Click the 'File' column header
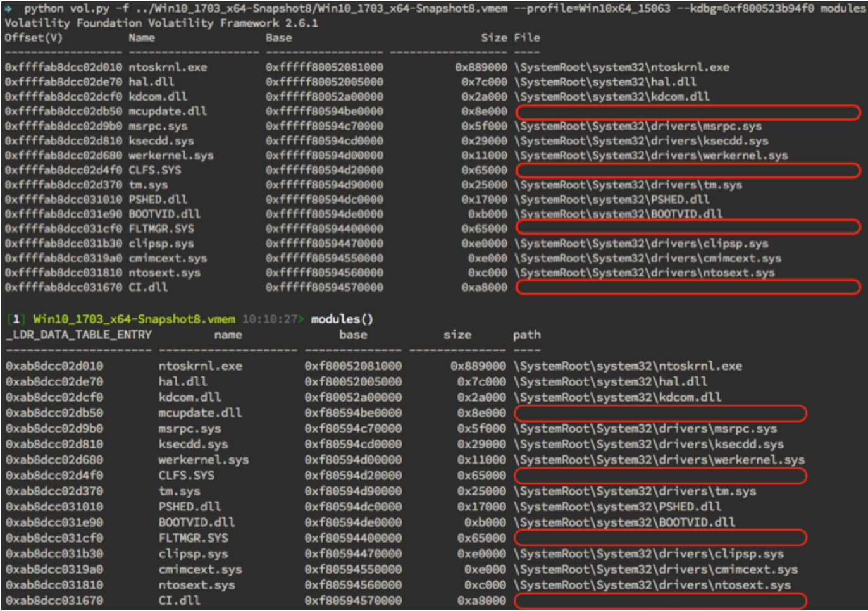 pyautogui.click(x=527, y=38)
